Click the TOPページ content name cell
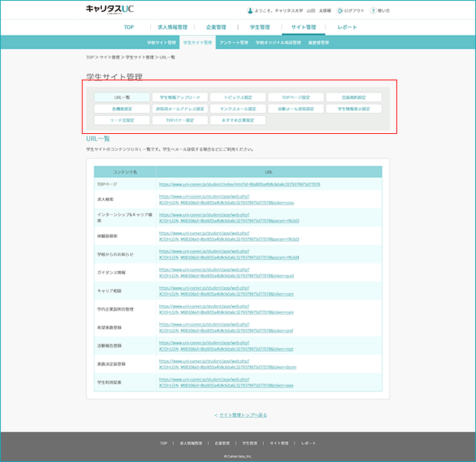 (x=125, y=185)
